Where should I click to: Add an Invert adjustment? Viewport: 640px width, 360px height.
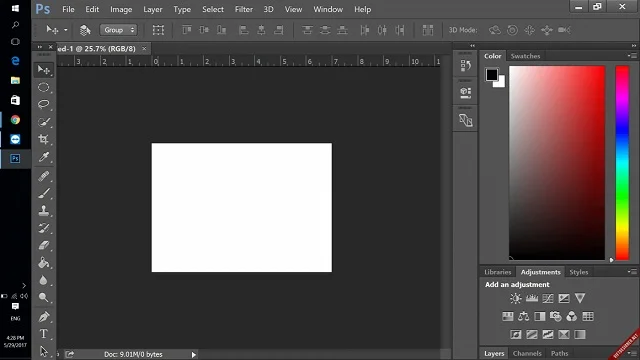(x=516, y=335)
